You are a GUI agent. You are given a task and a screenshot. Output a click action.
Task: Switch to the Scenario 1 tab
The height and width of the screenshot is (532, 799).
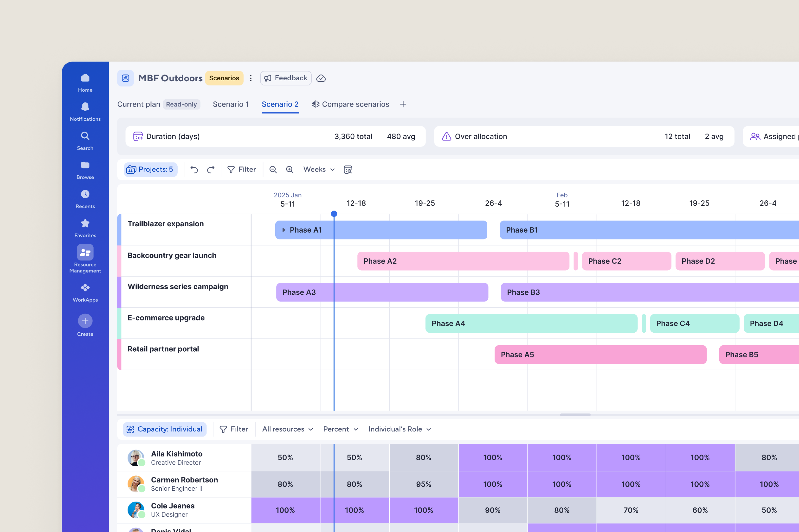[231, 104]
